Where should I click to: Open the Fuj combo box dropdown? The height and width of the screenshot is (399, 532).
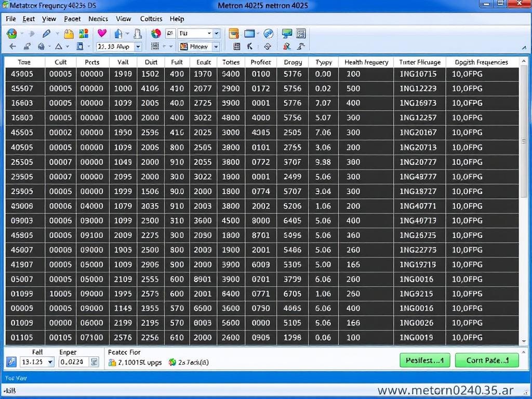pos(210,33)
